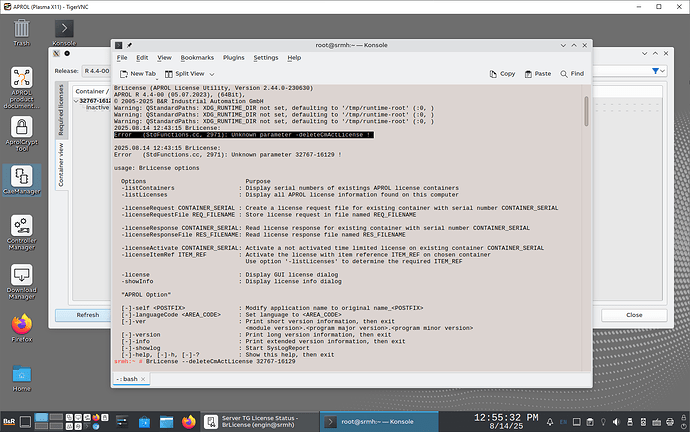Open System Settings from the taskbar
Viewport: 690px width, 432px height.
pyautogui.click(x=122, y=421)
